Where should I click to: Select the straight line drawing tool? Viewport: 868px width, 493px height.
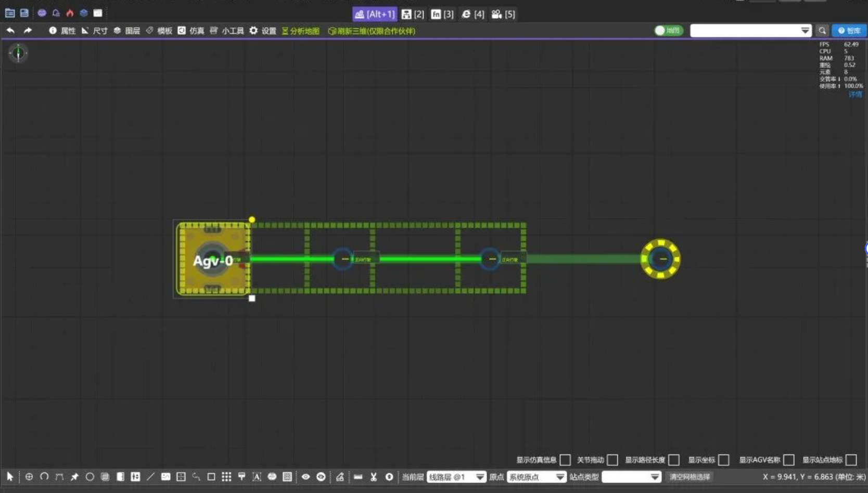point(150,476)
